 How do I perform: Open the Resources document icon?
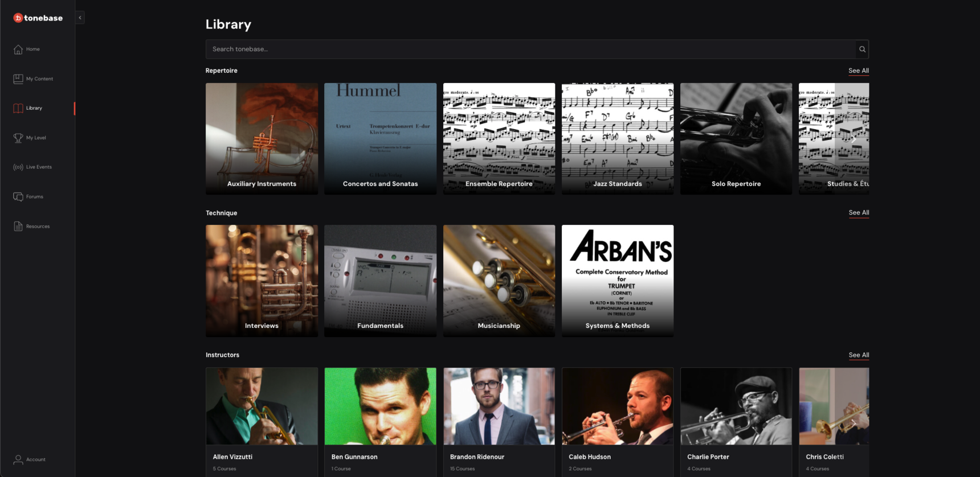18,227
